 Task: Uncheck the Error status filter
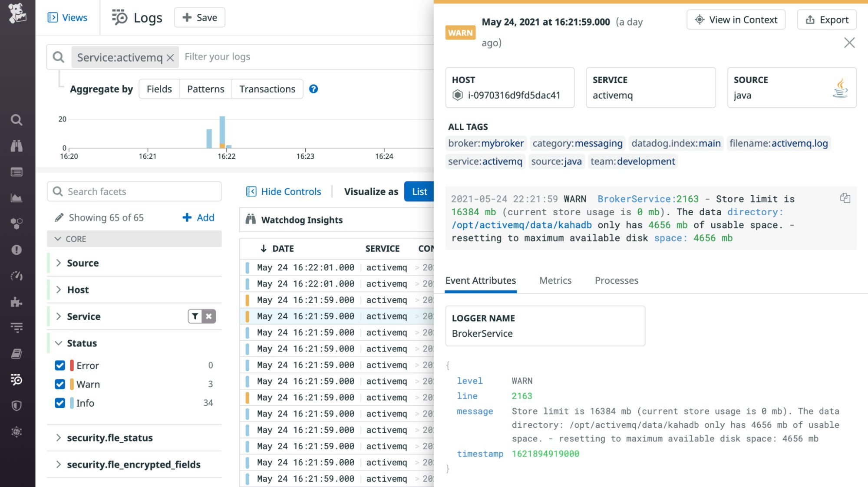click(59, 365)
